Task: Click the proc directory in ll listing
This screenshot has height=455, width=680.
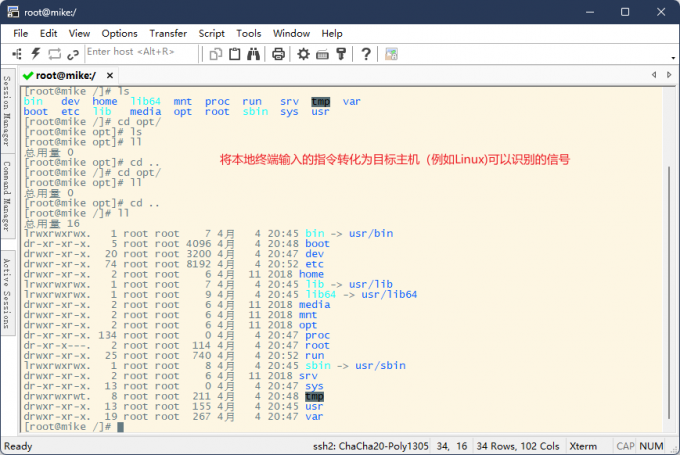Action: (x=317, y=335)
